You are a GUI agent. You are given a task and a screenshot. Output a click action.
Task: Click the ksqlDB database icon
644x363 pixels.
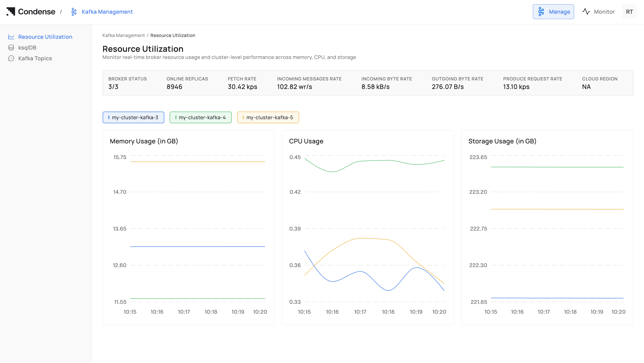point(11,48)
